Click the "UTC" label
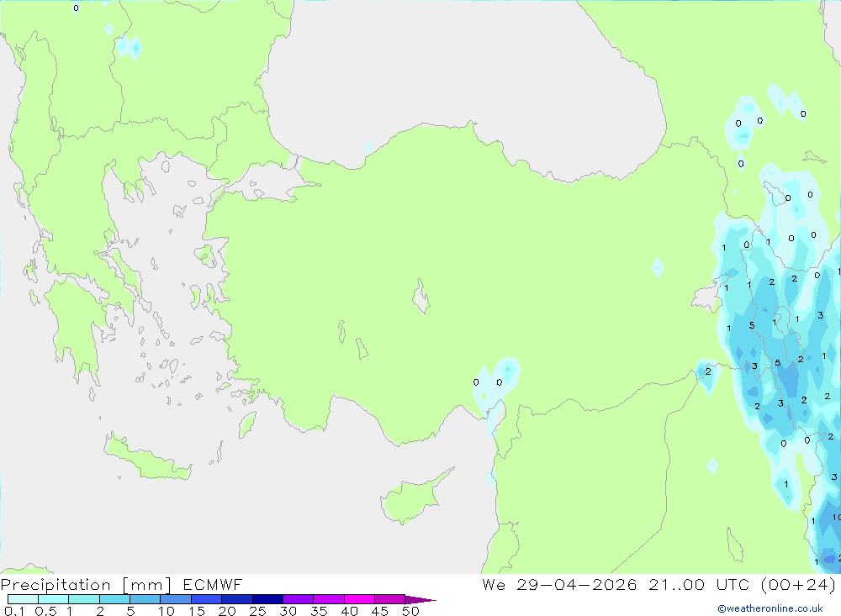The height and width of the screenshot is (616, 841). point(733,584)
